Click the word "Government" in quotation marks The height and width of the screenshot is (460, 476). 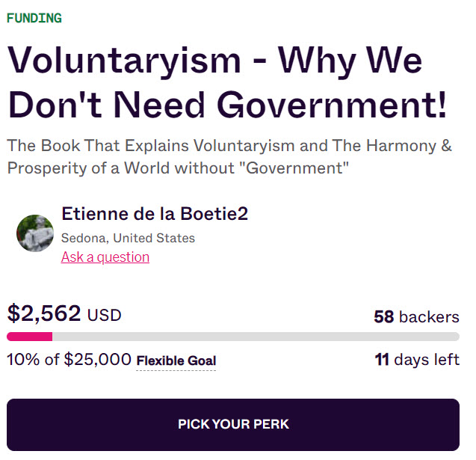pos(294,168)
